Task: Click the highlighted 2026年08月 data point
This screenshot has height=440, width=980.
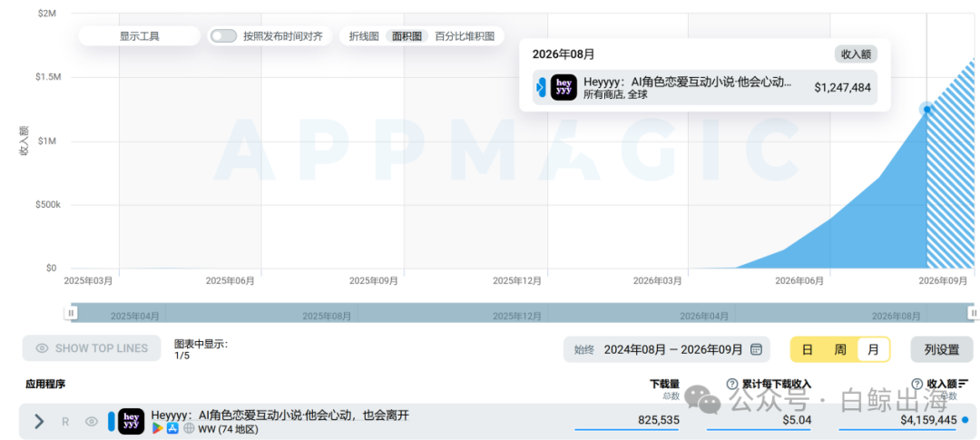Action: pos(926,110)
